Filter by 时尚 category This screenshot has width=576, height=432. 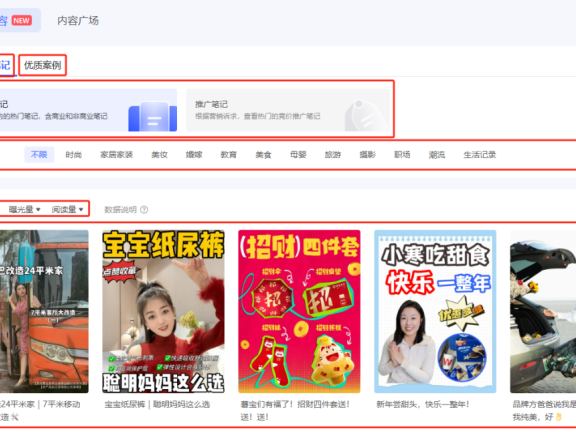73,155
